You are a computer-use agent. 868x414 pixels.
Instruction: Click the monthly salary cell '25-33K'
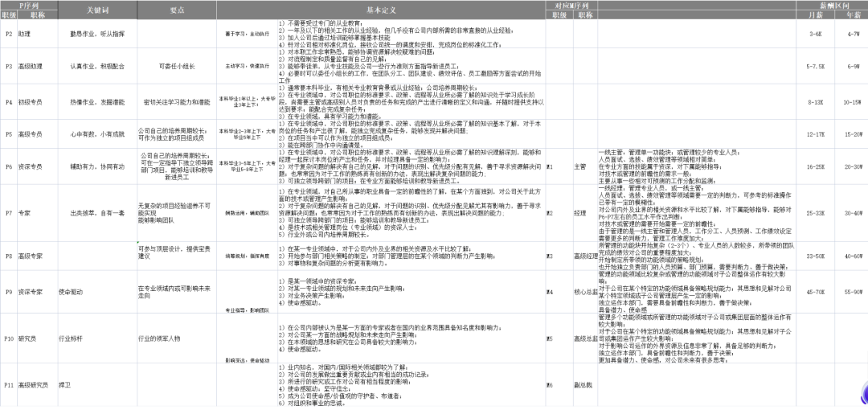[816, 212]
